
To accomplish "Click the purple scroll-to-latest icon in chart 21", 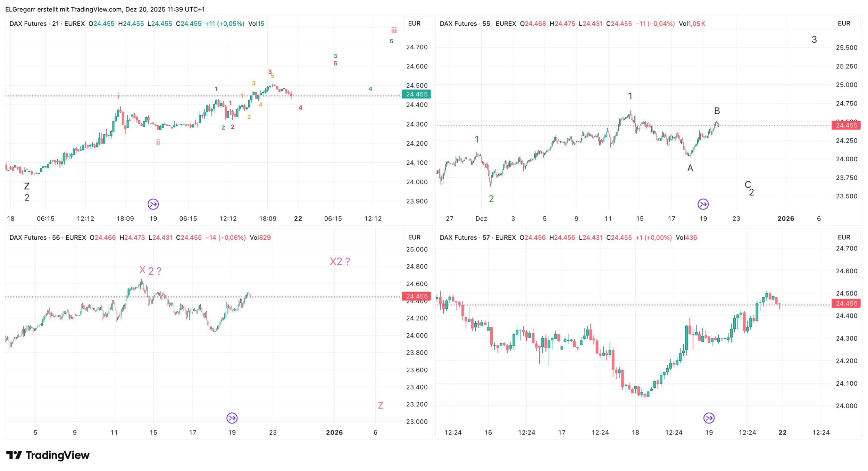I will pyautogui.click(x=153, y=204).
